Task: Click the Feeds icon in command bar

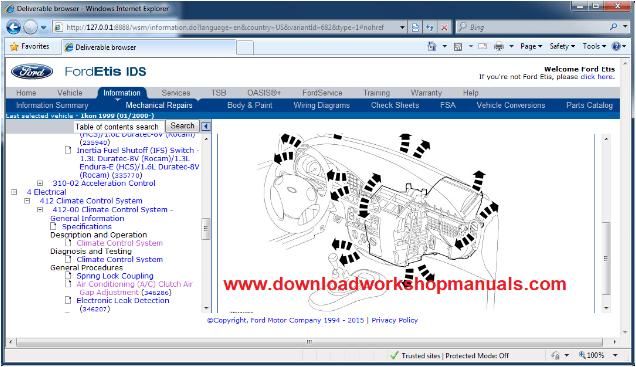Action: [x=458, y=47]
